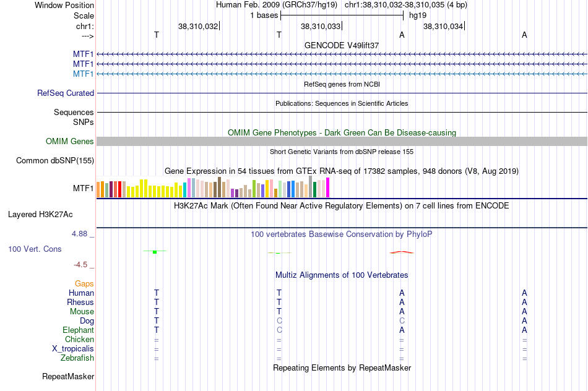
Task: Open the H3K27Ac Mark track title
Action: [x=342, y=206]
